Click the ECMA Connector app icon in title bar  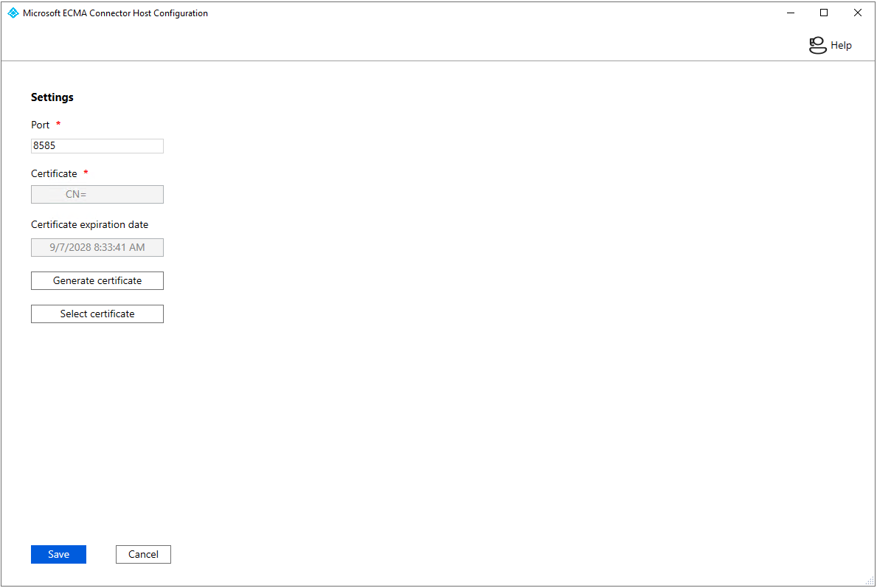coord(13,13)
